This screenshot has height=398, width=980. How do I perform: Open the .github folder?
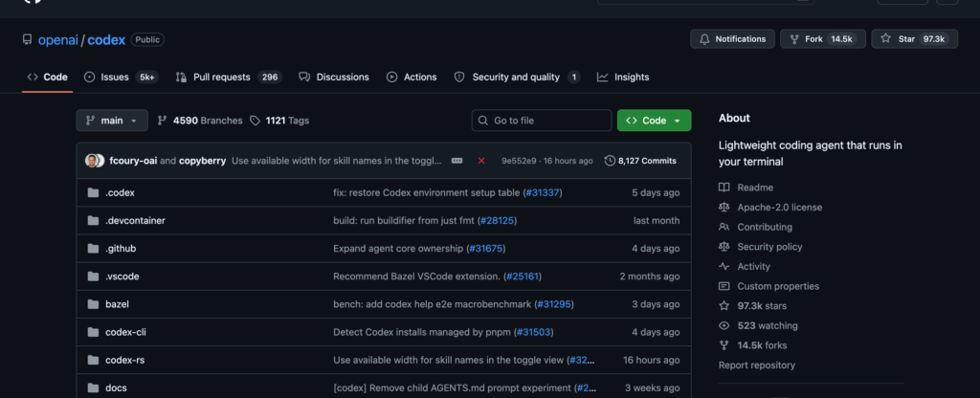[x=121, y=249]
